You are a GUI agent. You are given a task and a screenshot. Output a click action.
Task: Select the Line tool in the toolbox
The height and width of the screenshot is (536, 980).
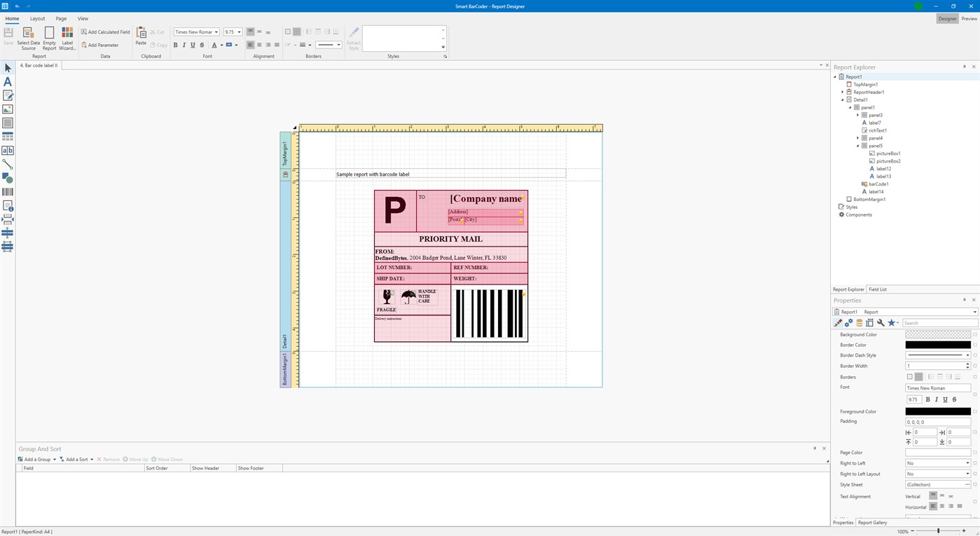8,164
